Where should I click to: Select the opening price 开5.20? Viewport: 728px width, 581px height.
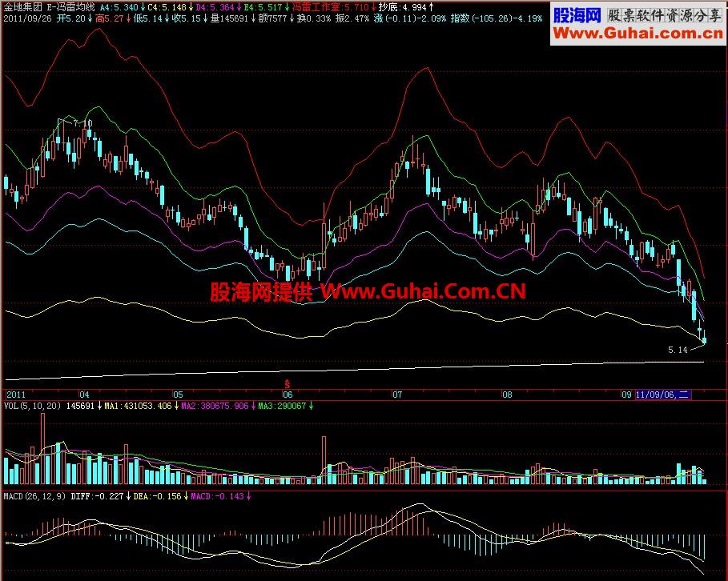tap(71, 18)
